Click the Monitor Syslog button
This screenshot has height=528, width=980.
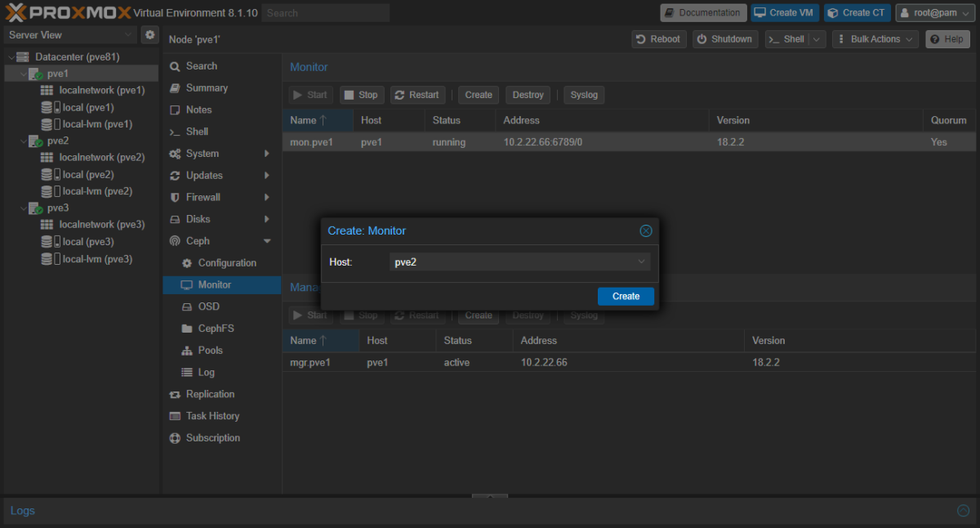(584, 95)
